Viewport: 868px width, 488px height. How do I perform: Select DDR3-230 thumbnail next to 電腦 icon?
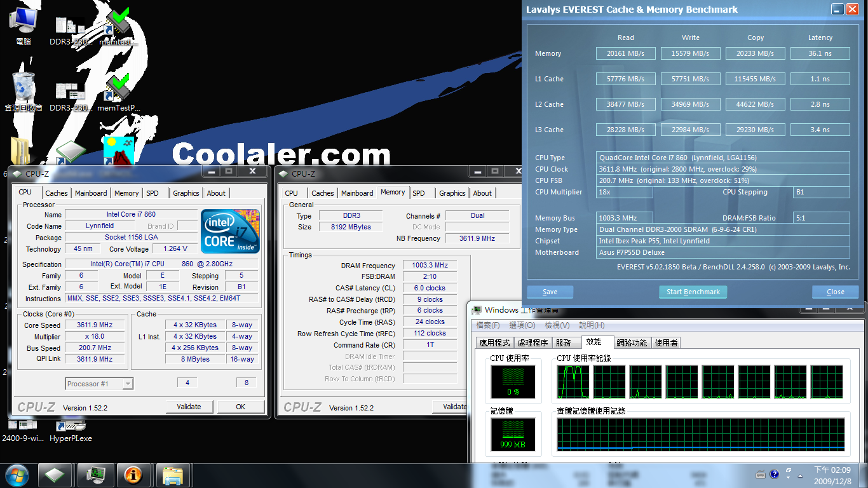pyautogui.click(x=71, y=30)
